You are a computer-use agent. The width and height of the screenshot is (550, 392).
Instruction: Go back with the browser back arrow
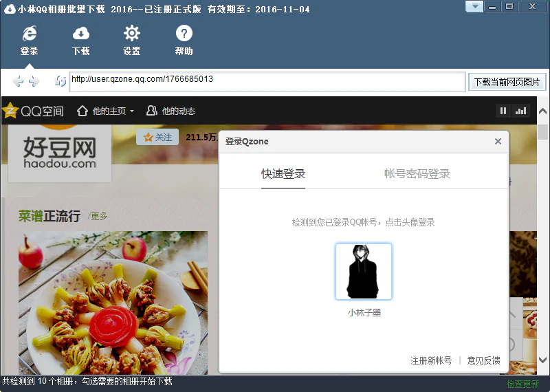click(x=18, y=81)
